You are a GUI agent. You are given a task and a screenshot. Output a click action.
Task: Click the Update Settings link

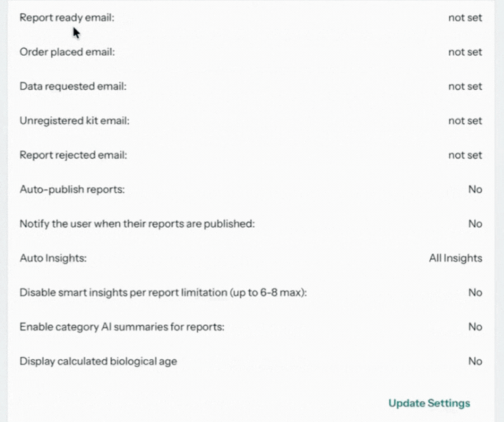tap(429, 404)
